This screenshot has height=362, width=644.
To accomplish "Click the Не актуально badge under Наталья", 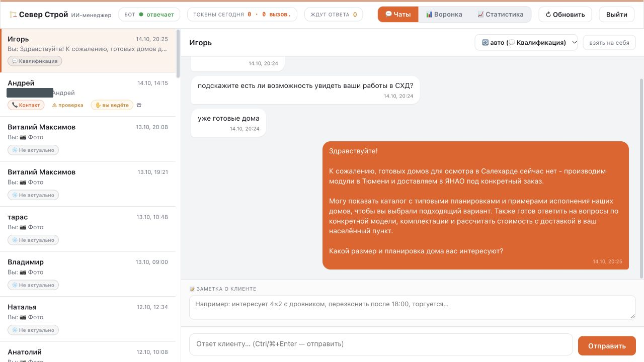I will coord(33,330).
